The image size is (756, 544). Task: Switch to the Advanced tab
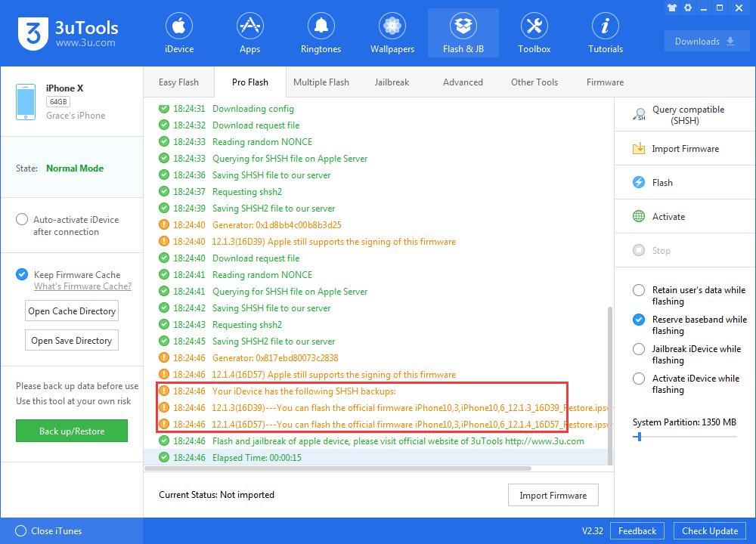[463, 82]
